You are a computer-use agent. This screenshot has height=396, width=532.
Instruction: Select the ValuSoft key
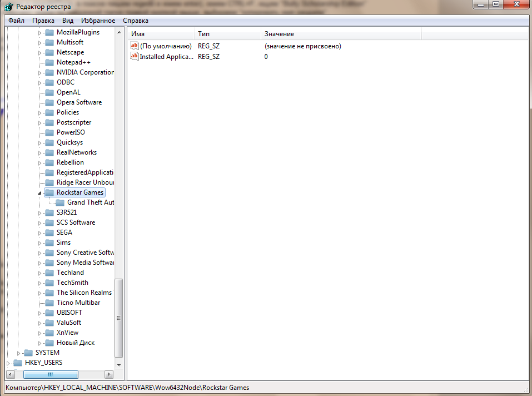click(69, 323)
